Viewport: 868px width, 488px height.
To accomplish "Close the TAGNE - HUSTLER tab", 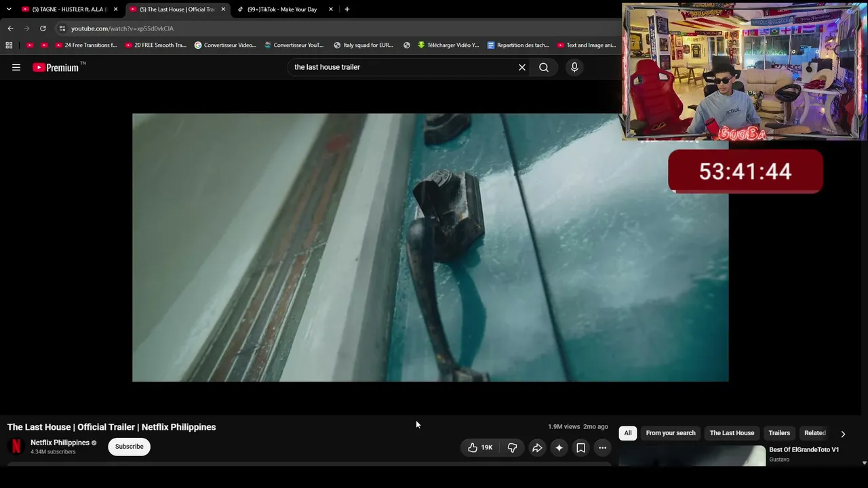I will [116, 9].
